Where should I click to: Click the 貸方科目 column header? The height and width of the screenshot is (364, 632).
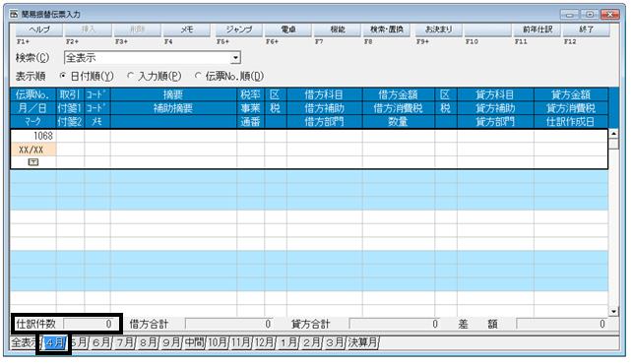click(495, 94)
